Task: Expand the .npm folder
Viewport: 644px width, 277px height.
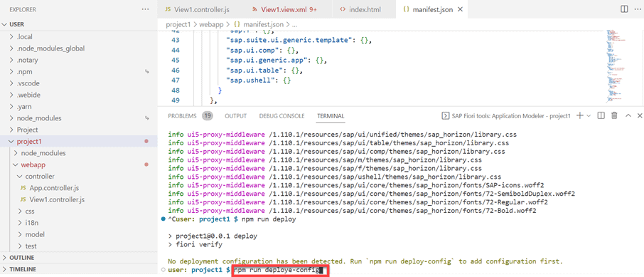Action: click(78, 72)
